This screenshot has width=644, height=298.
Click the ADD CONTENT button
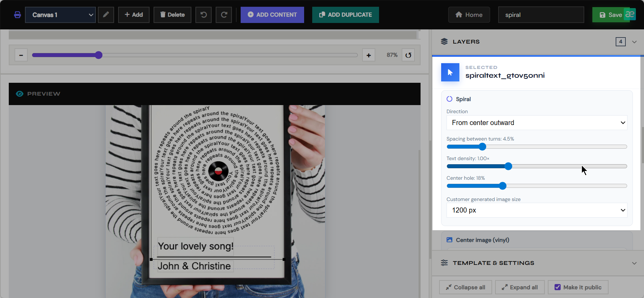[272, 15]
